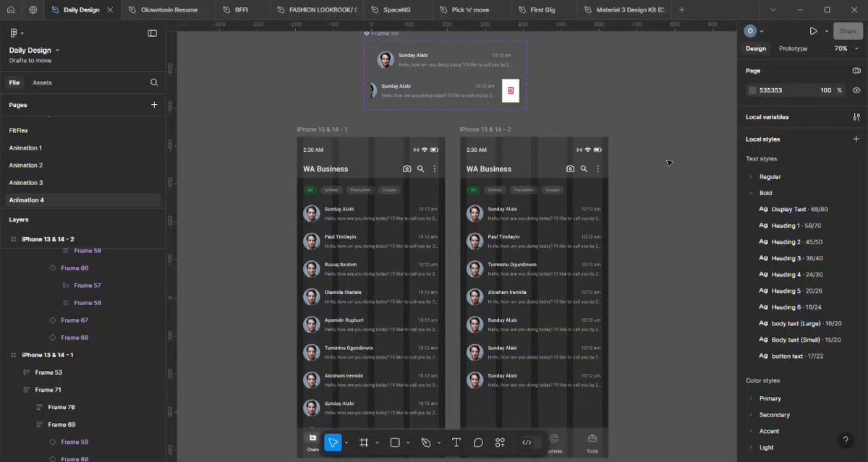The width and height of the screenshot is (868, 462).
Task: Close the Daily Design tab
Action: click(109, 10)
